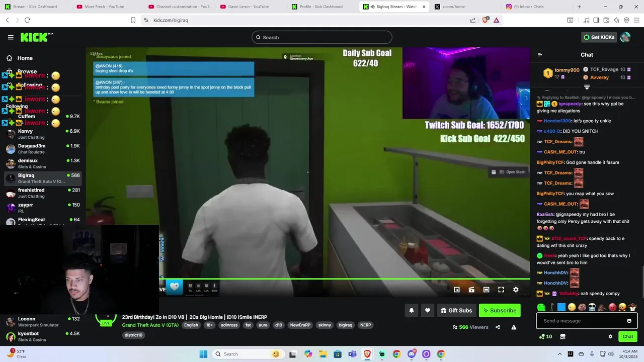The image size is (644, 362).
Task: Click the Brave Shields lion icon
Action: (486, 20)
